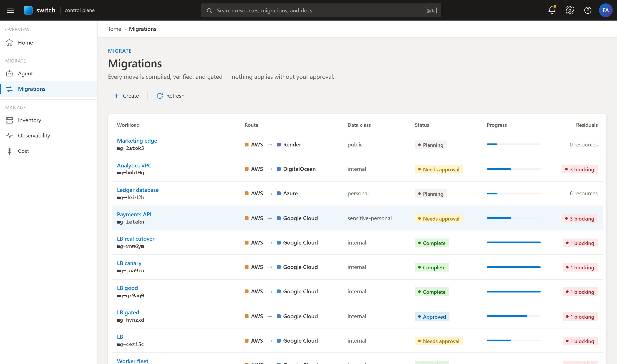Click orange AWS swatch in Analytics VPC row
Viewport: 617px width, 364px height.
246,169
